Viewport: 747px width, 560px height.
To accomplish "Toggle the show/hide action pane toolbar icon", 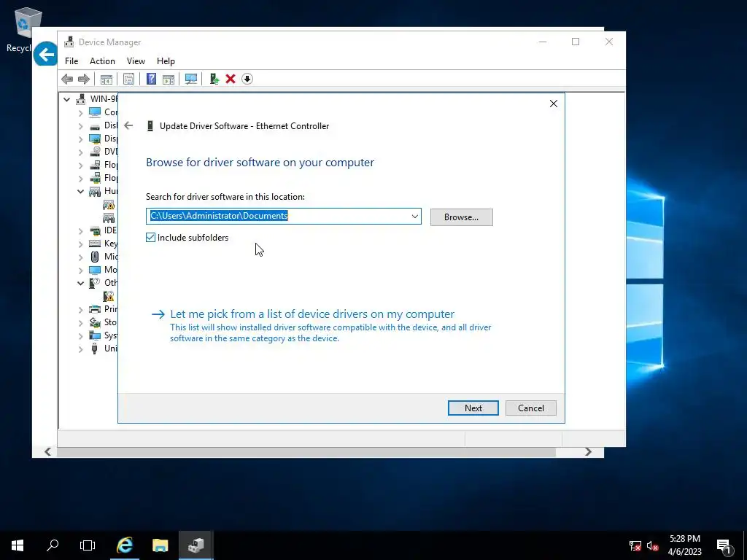I will 169,79.
